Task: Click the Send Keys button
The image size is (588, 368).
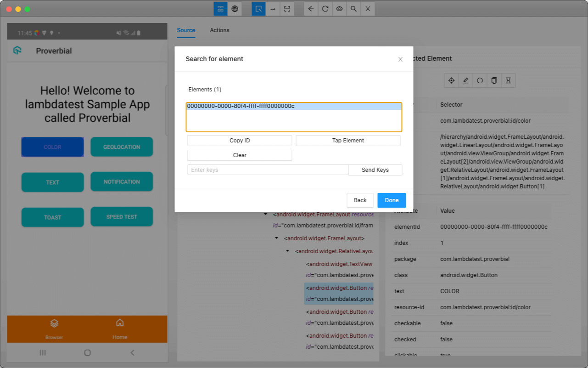Action: (x=375, y=170)
